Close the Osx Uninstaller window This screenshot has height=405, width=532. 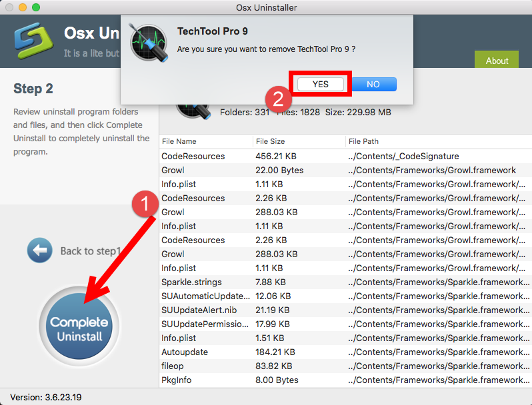(9, 7)
